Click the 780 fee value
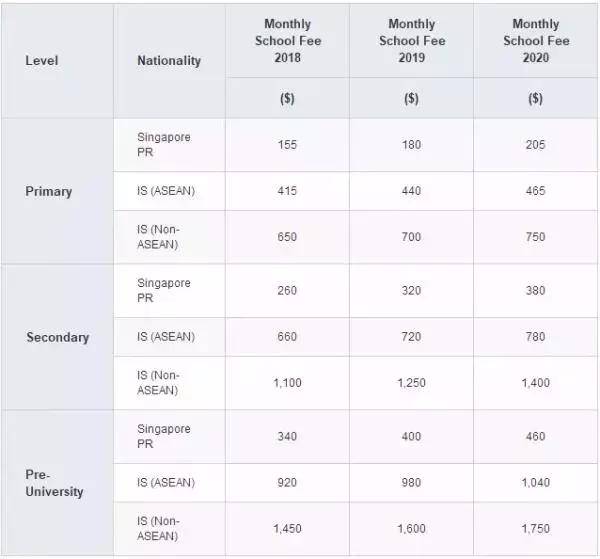 (x=535, y=337)
